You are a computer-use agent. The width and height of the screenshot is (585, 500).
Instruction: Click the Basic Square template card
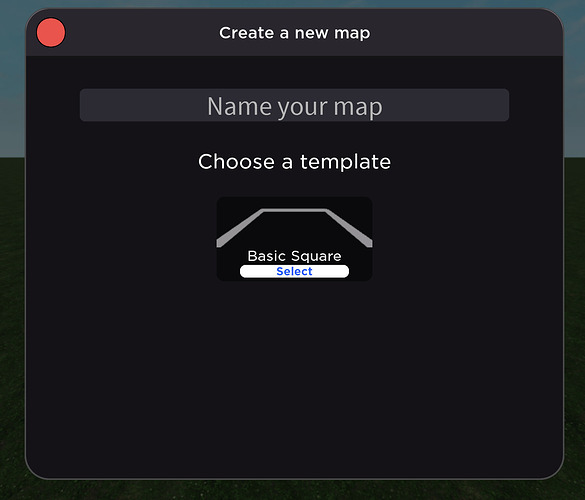click(294, 239)
